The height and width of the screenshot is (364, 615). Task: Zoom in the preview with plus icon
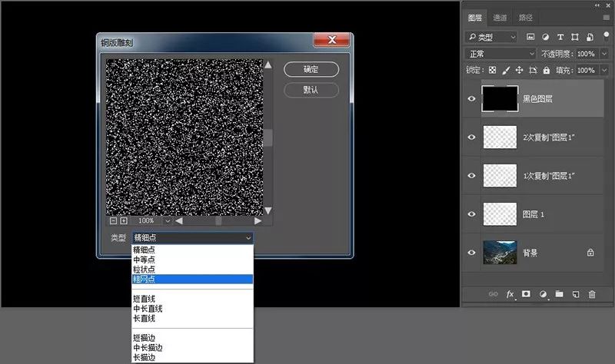point(124,221)
